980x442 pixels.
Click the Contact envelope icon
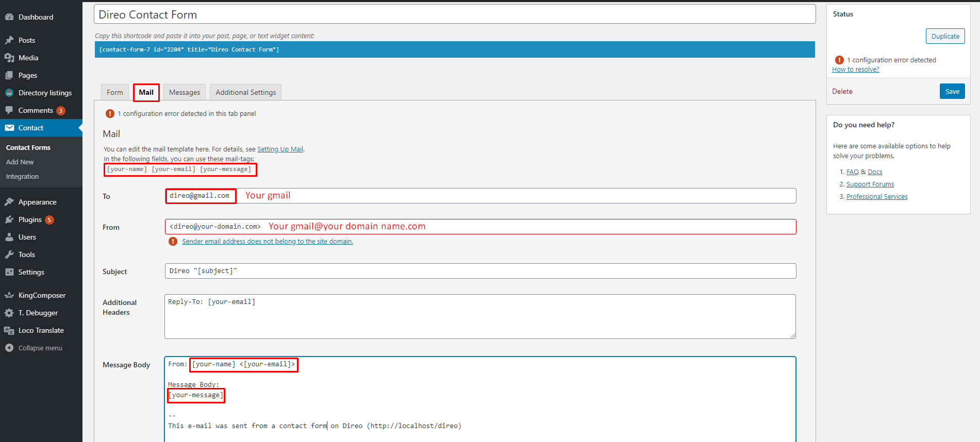(x=9, y=128)
